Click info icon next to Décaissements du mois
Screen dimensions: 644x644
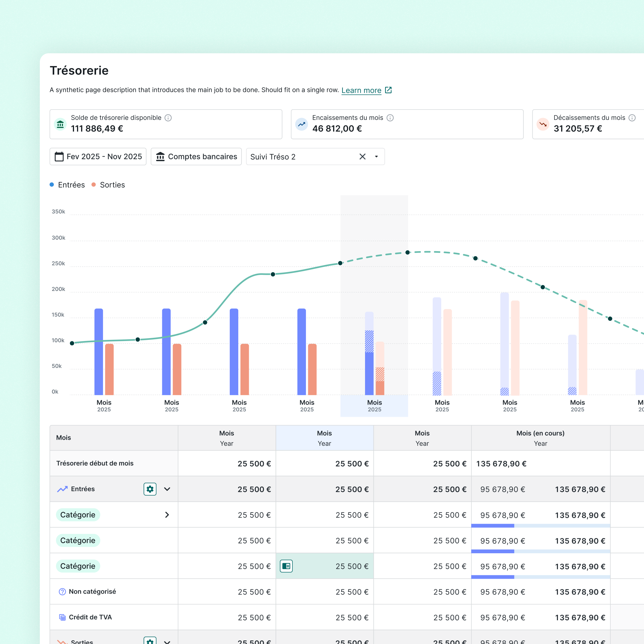(x=632, y=118)
